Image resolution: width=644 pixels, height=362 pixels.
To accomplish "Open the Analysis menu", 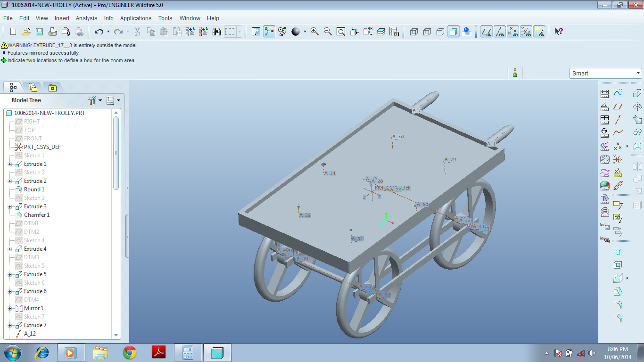I will tap(87, 18).
